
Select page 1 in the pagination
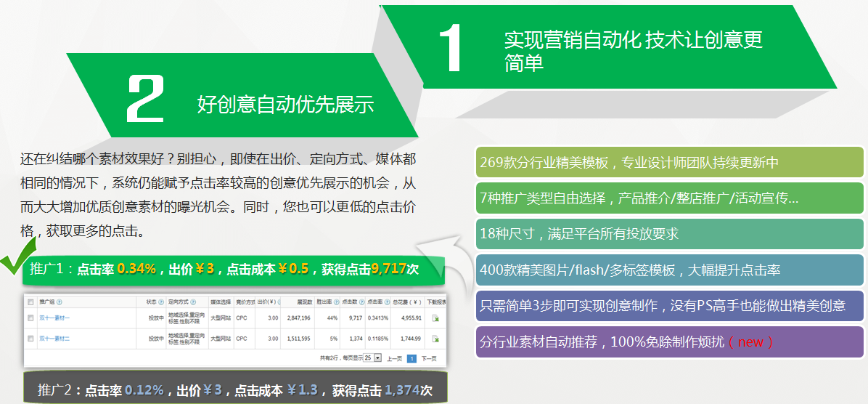412,358
